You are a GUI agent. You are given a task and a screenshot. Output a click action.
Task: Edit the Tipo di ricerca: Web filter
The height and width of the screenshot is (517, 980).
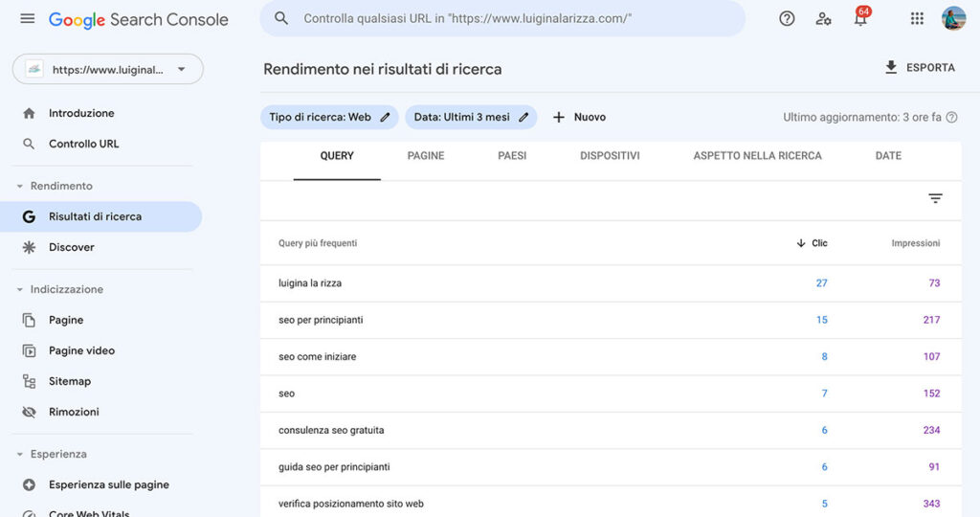click(x=329, y=117)
